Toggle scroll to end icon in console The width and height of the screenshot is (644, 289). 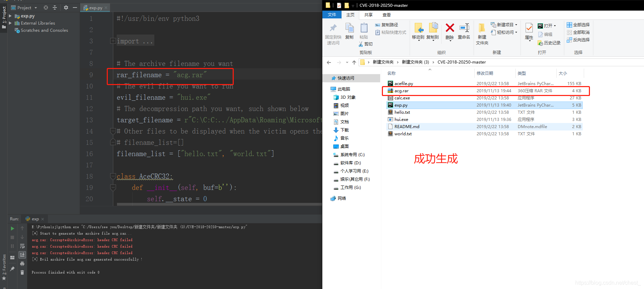(x=22, y=255)
